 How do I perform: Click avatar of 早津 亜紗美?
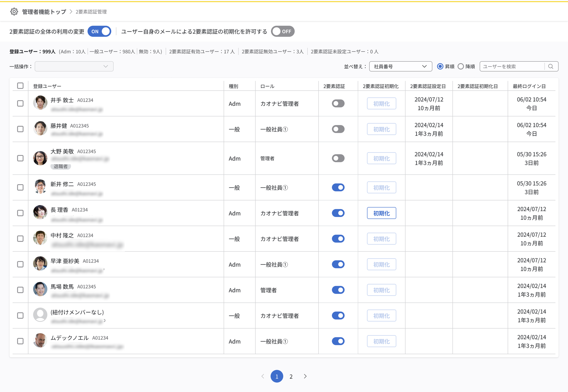[40, 263]
